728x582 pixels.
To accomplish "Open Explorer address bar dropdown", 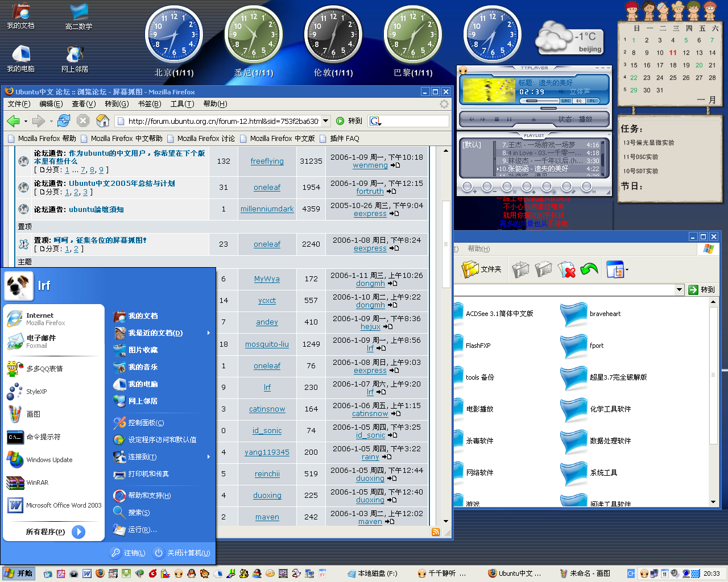I will pyautogui.click(x=679, y=290).
